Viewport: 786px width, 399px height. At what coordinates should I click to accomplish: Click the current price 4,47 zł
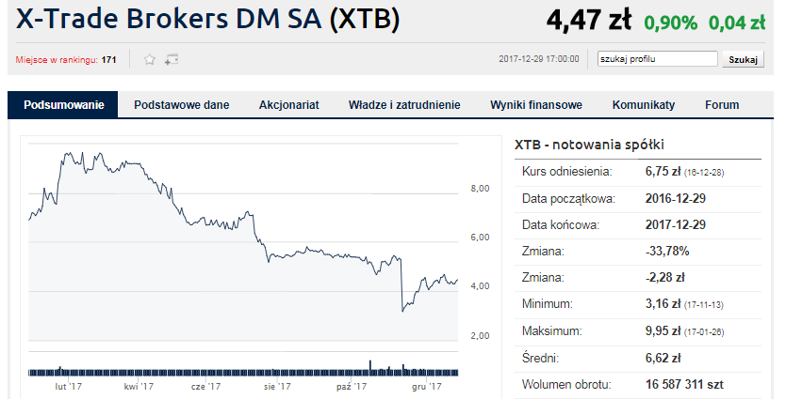tap(588, 20)
